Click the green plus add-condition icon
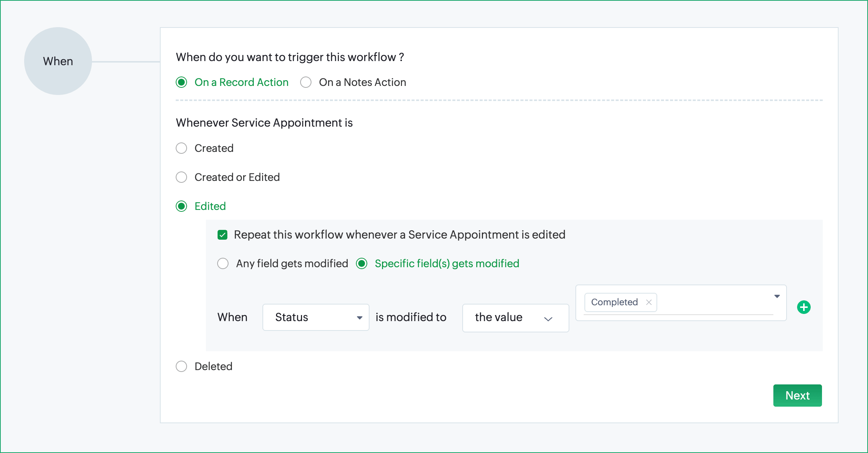The height and width of the screenshot is (453, 868). pos(804,307)
